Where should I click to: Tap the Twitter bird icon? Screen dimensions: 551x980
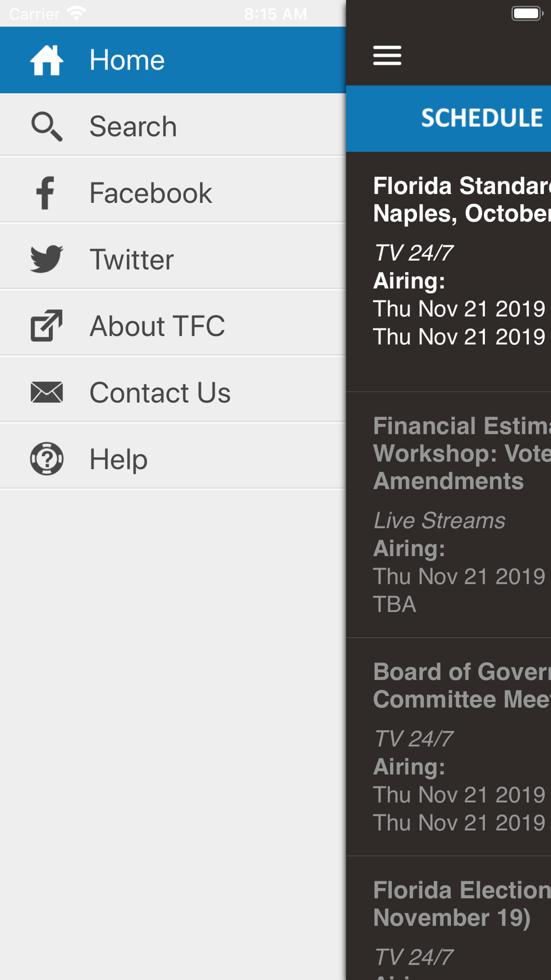coord(47,259)
